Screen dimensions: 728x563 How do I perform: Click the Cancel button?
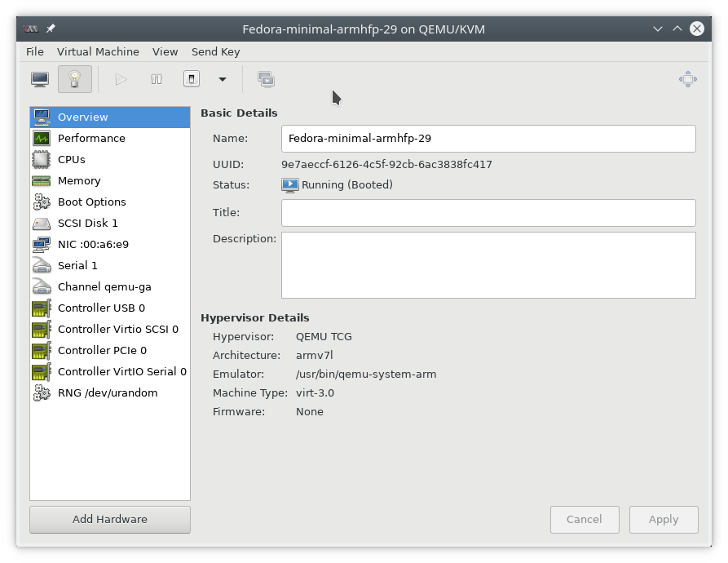[x=585, y=519]
